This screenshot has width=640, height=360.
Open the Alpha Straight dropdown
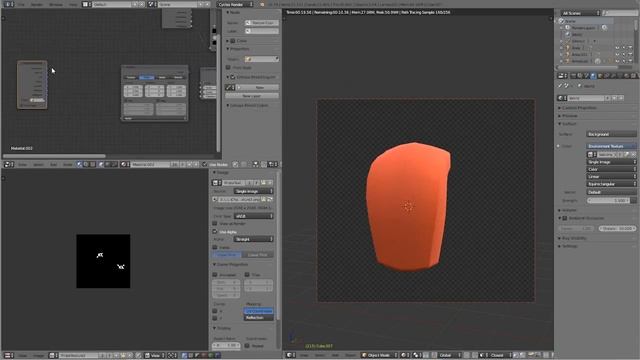(253, 239)
